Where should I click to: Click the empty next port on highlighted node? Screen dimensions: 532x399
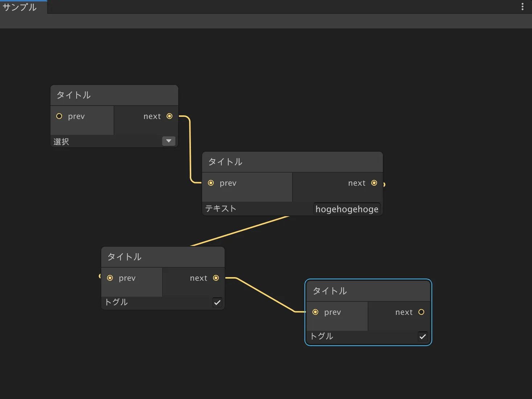[421, 312]
